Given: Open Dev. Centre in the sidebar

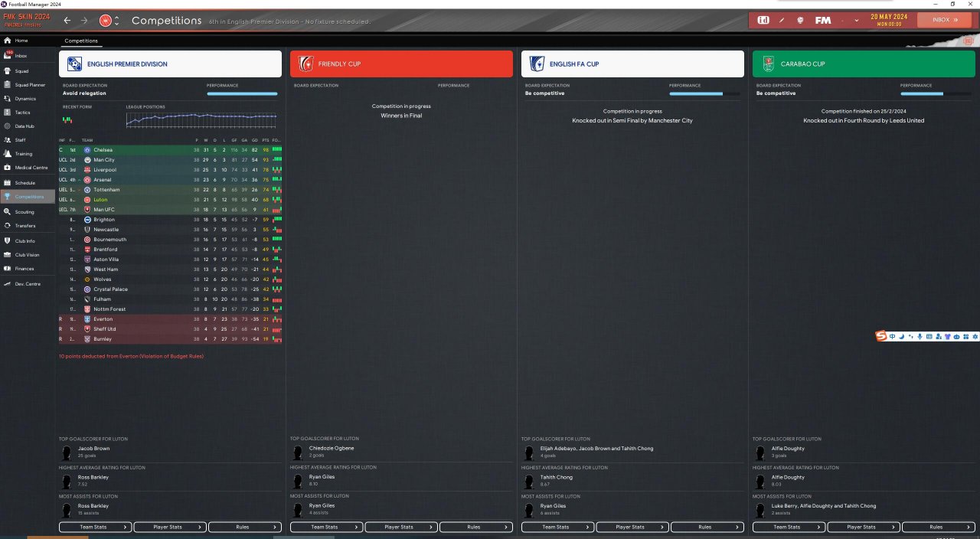Looking at the screenshot, I should click(28, 284).
